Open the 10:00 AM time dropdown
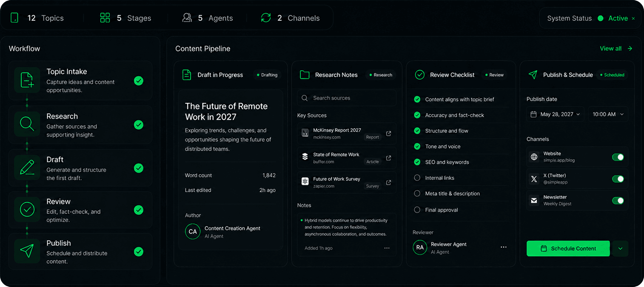This screenshot has width=644, height=287. (608, 114)
